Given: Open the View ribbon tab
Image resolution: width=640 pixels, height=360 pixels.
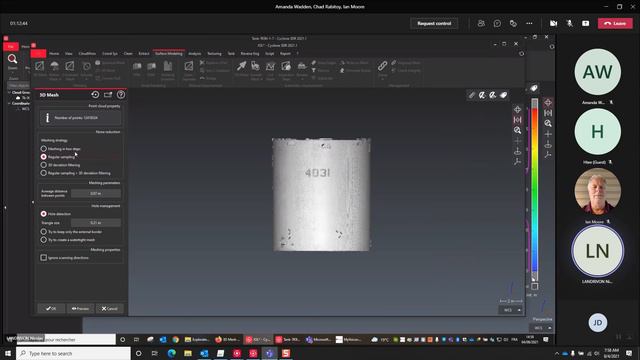Looking at the screenshot, I should [x=69, y=53].
